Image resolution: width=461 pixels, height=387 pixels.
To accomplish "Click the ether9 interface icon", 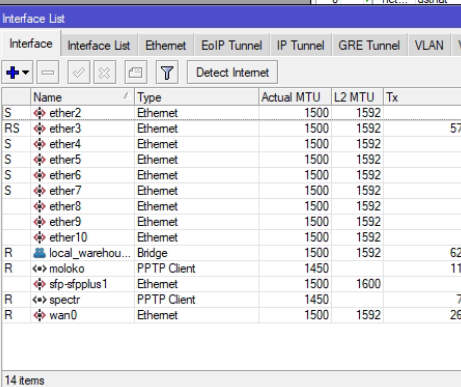I will click(39, 222).
